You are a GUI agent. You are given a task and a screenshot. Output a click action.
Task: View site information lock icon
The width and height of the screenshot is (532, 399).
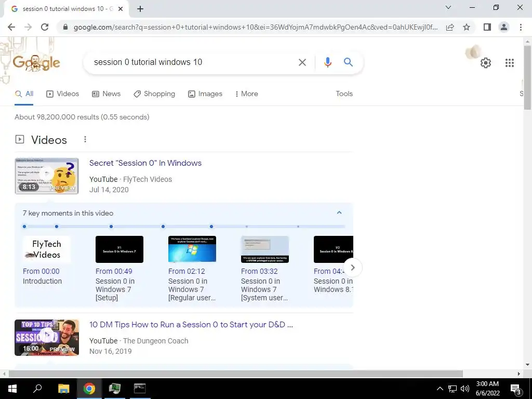[x=65, y=27]
